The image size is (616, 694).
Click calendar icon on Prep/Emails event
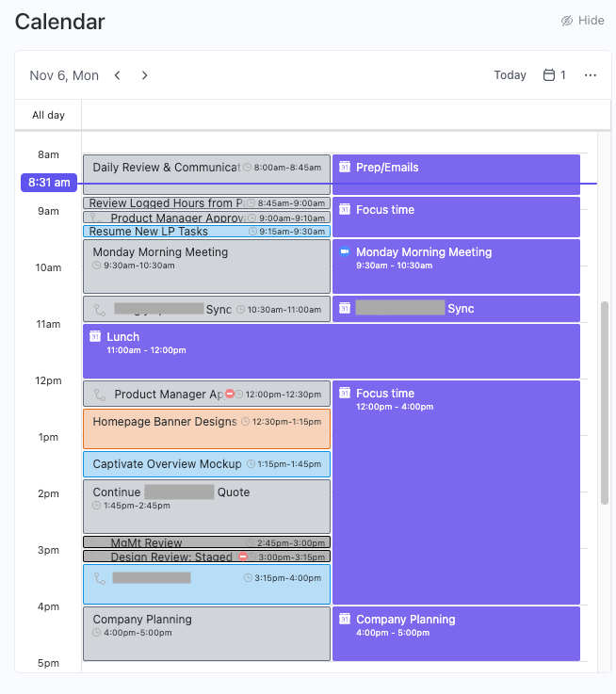[345, 168]
